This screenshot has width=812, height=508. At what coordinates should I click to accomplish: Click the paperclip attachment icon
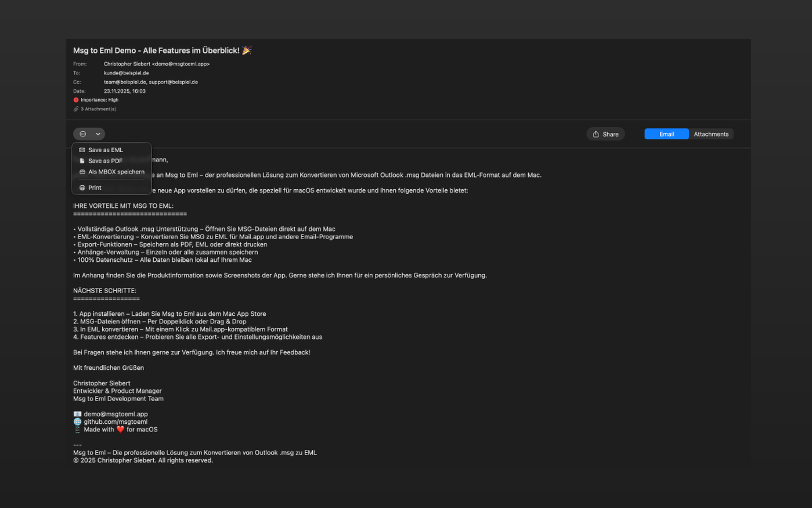click(x=76, y=109)
